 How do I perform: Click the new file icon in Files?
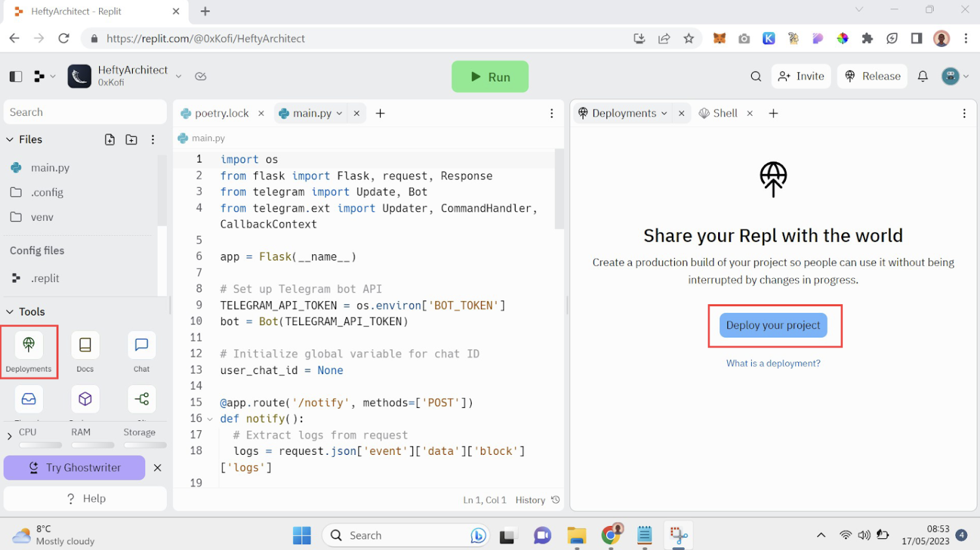click(109, 139)
